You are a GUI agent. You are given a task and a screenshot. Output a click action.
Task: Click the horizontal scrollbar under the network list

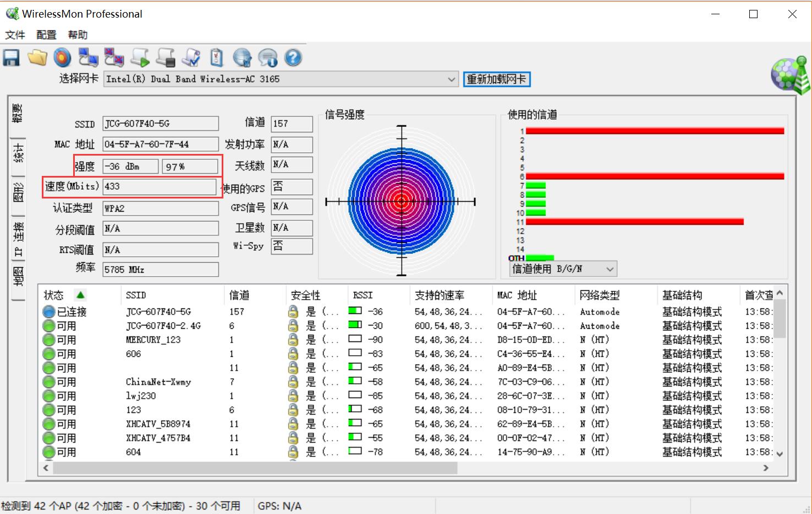pos(255,468)
